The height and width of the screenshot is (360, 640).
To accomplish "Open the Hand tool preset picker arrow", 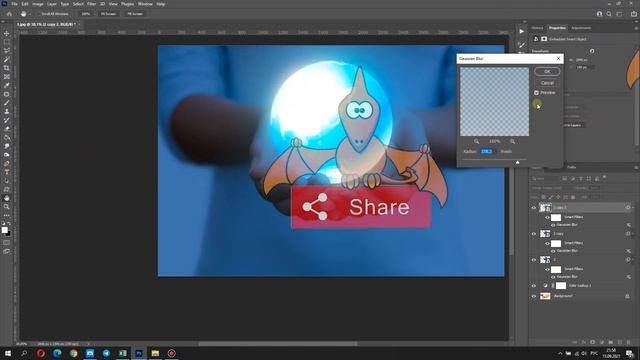I will (30, 14).
